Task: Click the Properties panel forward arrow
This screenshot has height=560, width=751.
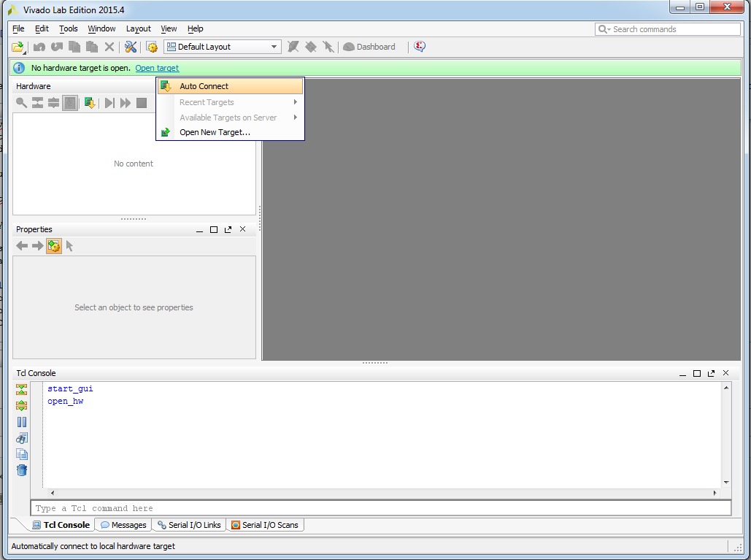Action: tap(38, 246)
